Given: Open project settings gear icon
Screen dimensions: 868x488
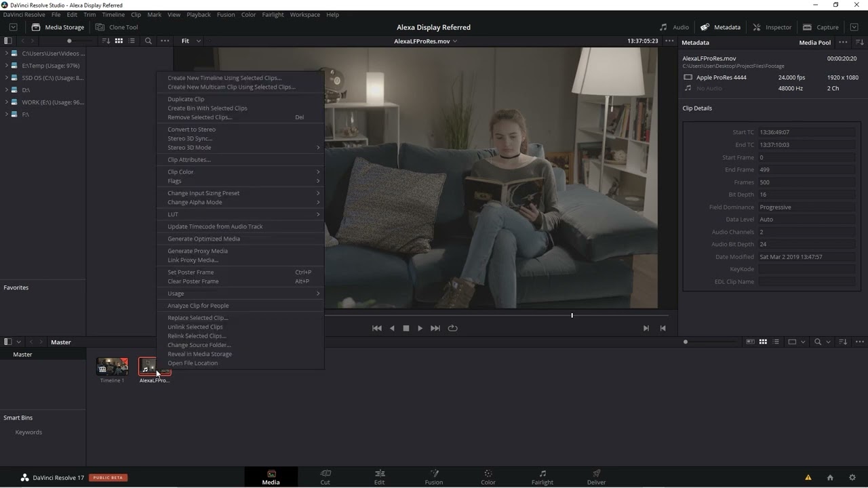Looking at the screenshot, I should 852,477.
